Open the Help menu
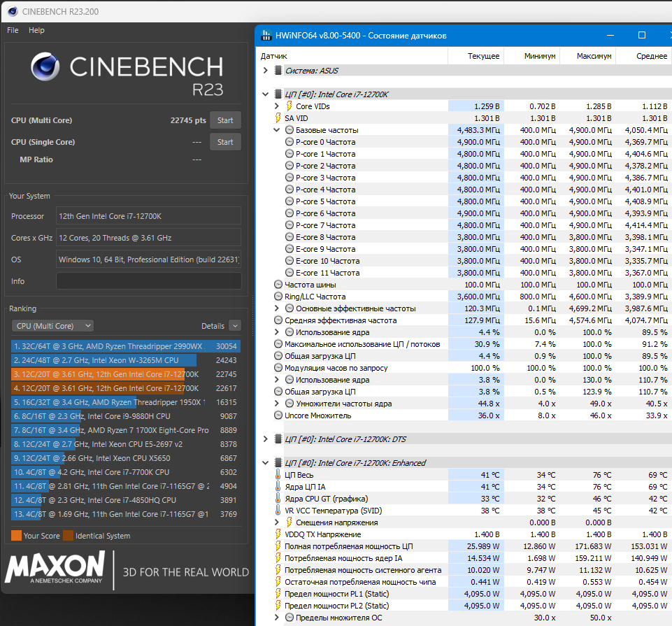672x626 pixels. click(x=36, y=30)
